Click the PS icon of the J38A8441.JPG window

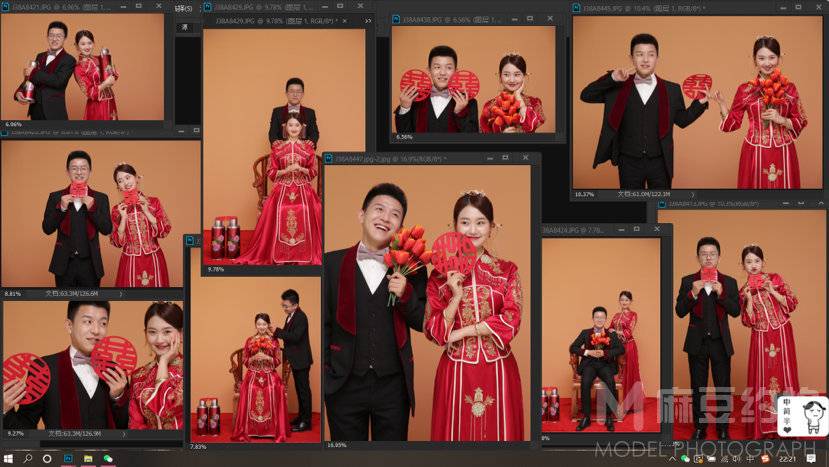[662, 204]
